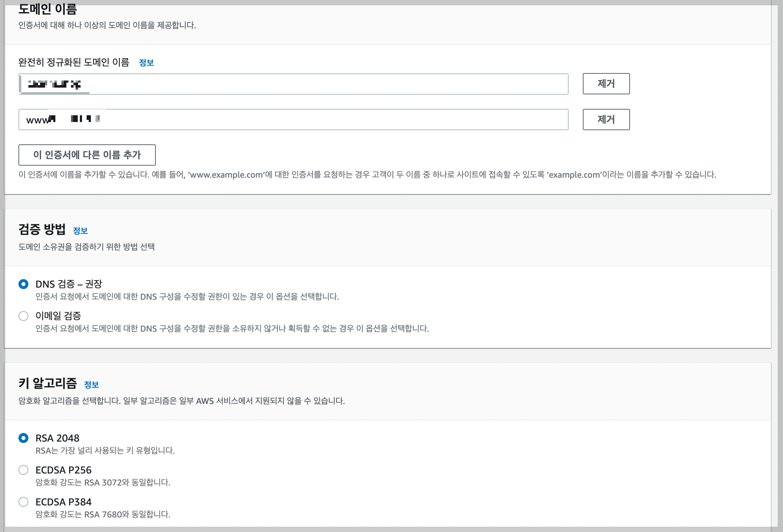
Task: Choose the ECDSA P256 radio option
Action: point(23,470)
